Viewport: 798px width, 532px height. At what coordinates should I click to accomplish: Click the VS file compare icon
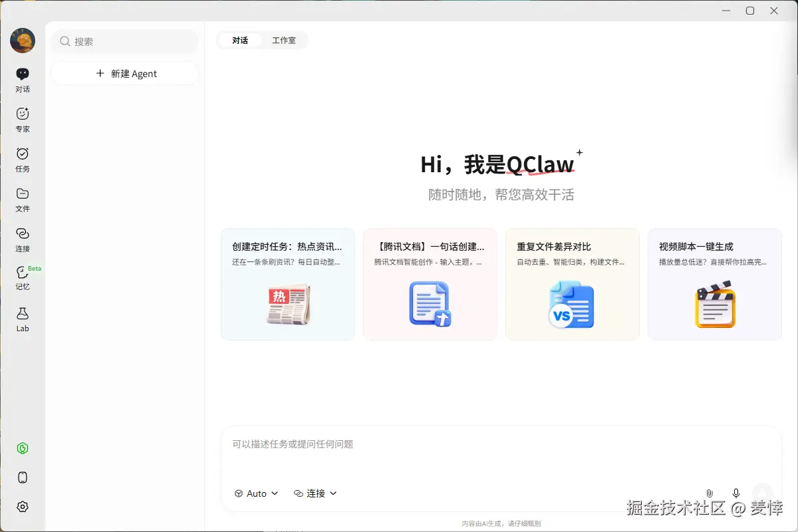coord(572,304)
